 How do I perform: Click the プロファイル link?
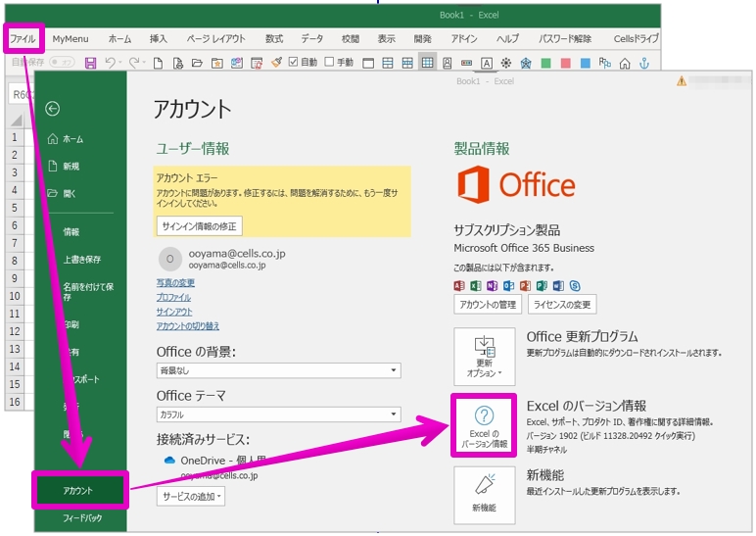(173, 297)
